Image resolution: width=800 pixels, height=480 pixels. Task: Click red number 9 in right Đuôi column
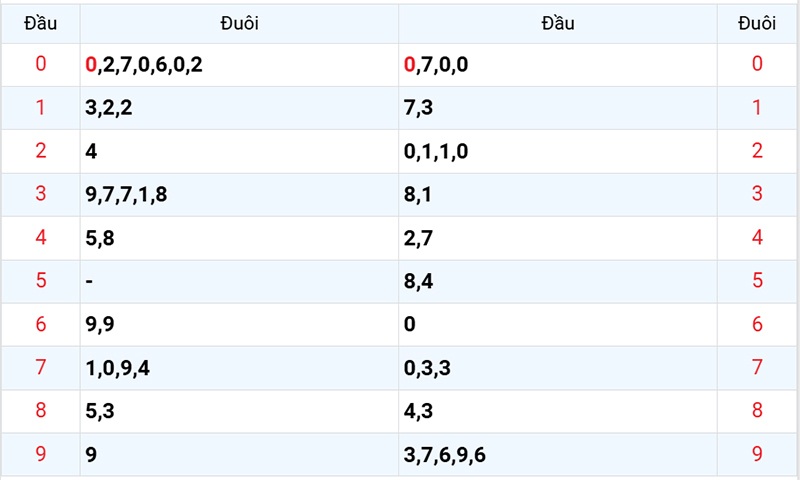pos(757,454)
